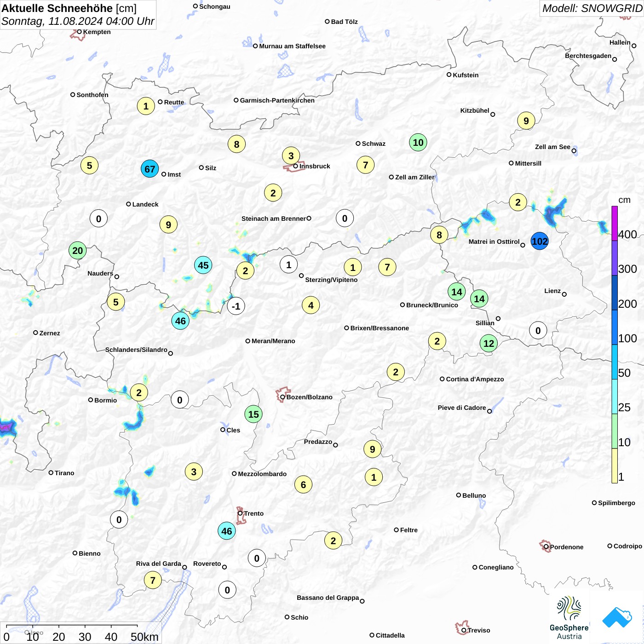644x644 pixels.
Task: Click the Berchtesgaden city label
Action: click(588, 56)
